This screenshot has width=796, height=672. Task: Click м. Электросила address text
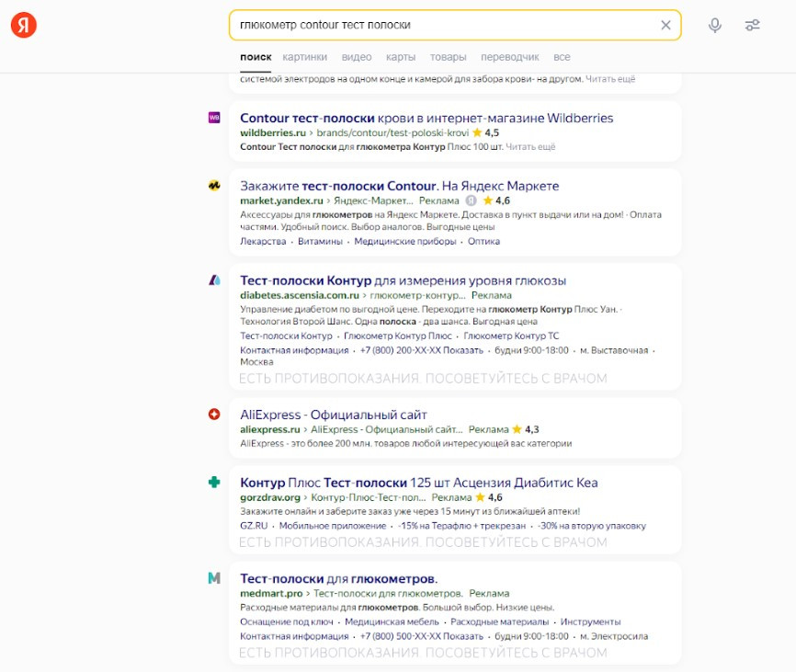(x=614, y=636)
